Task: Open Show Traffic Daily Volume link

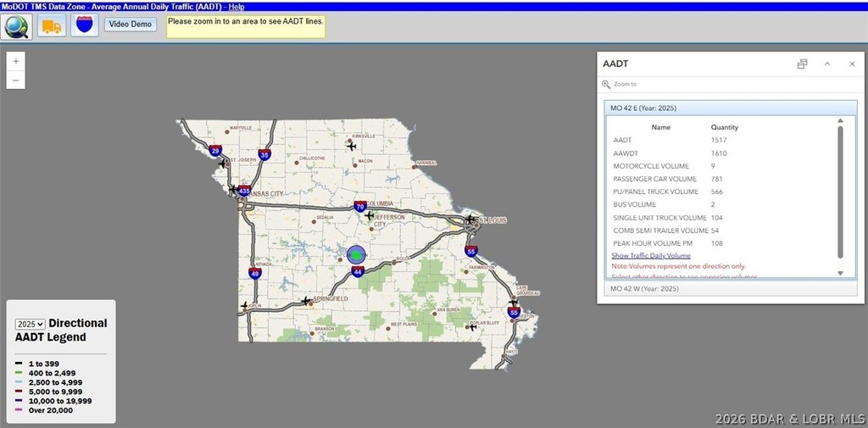Action: 651,255
